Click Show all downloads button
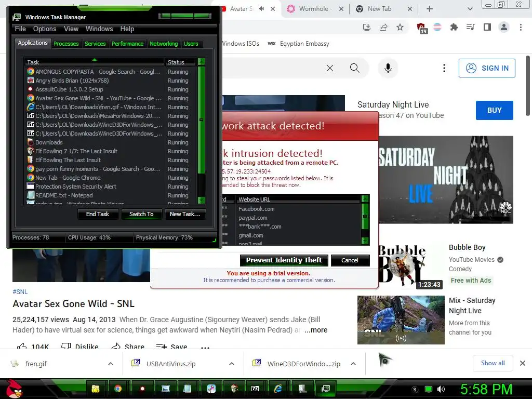 pyautogui.click(x=493, y=363)
